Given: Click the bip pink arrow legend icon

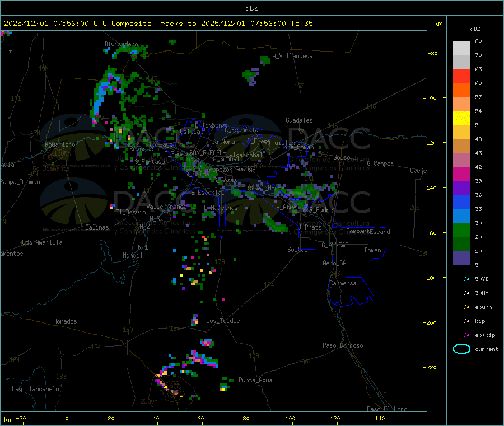Looking at the screenshot, I should (x=461, y=321).
